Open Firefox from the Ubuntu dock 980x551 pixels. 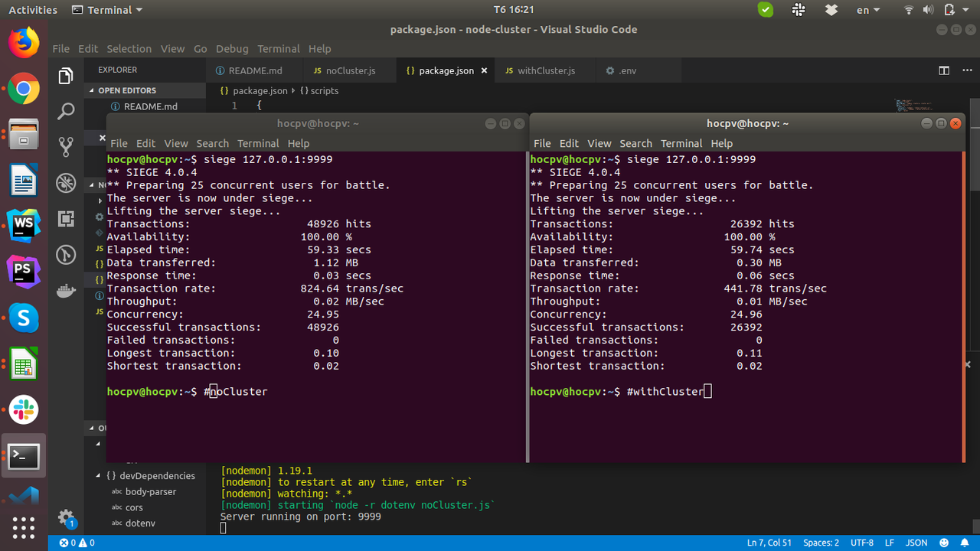pyautogui.click(x=24, y=42)
